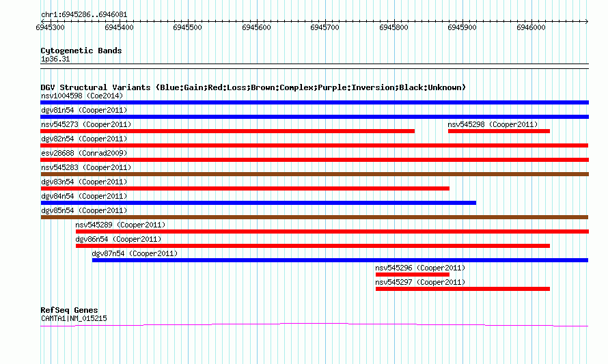Click the dgv82n54 red loss bar
This screenshot has width=608, height=364.
[x=314, y=145]
